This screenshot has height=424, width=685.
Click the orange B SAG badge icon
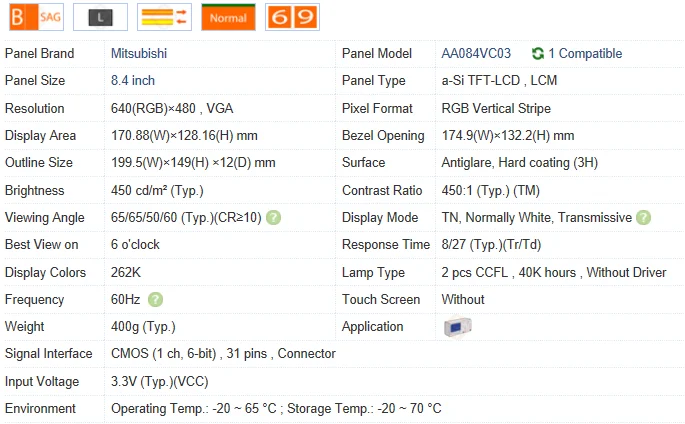34,17
